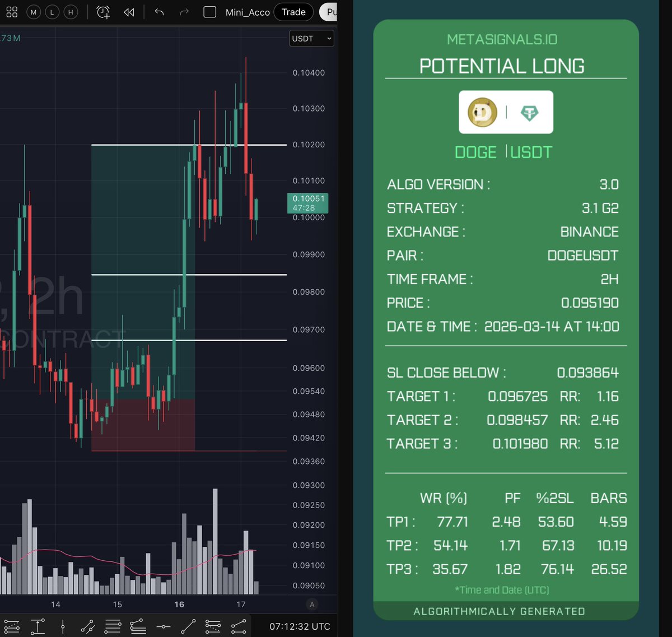Click the ALGORITHMICALLY GENERATED footer

click(499, 611)
